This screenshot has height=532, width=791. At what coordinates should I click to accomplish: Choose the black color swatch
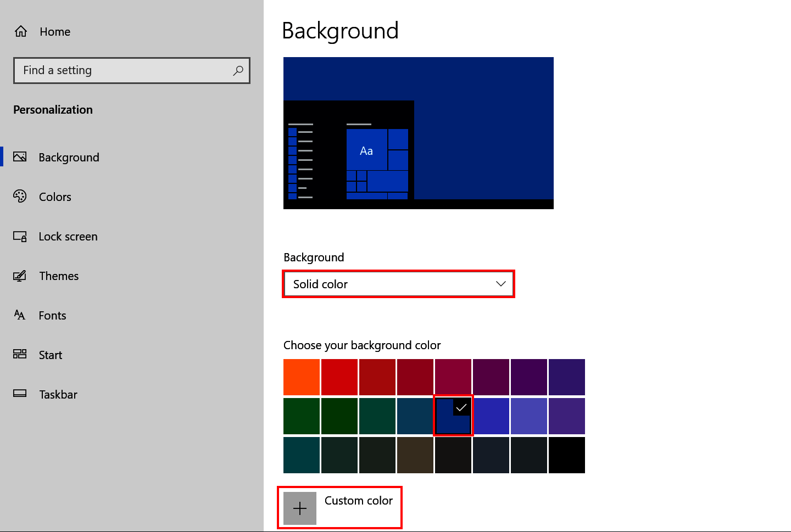(566, 455)
